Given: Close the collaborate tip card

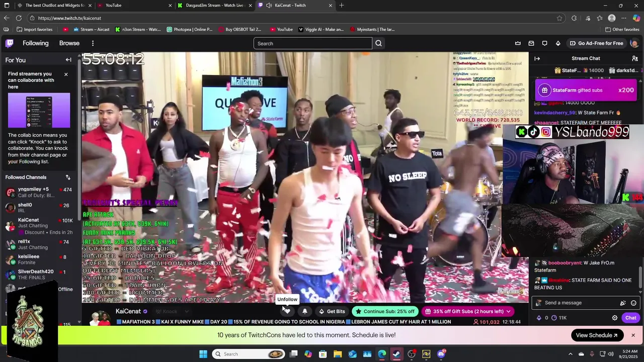Looking at the screenshot, I should click(x=66, y=74).
